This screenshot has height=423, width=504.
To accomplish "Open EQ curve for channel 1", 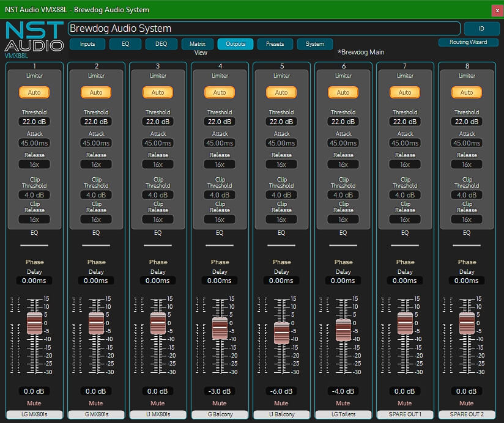I will pos(34,245).
